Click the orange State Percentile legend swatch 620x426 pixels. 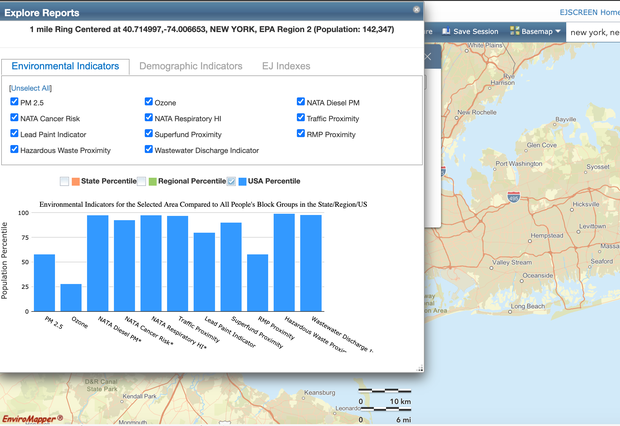[x=76, y=181]
